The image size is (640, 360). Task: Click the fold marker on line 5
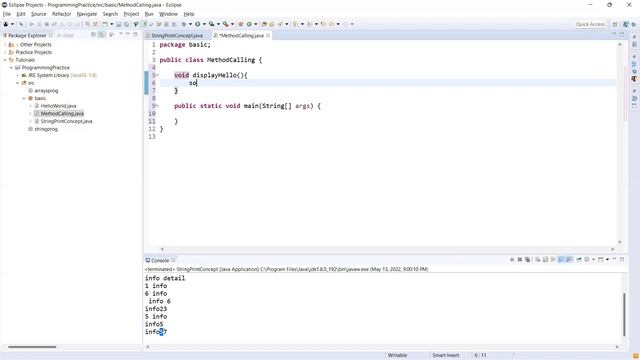(158, 75)
